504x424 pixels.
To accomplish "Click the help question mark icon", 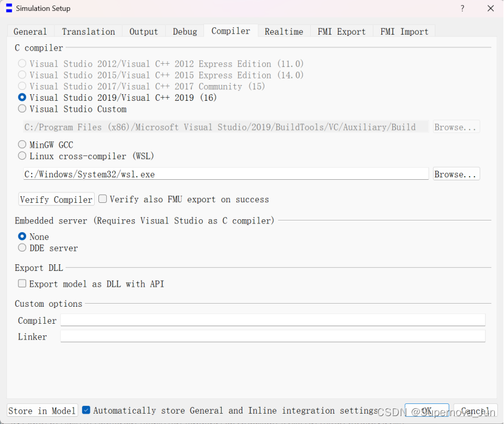I will [462, 8].
